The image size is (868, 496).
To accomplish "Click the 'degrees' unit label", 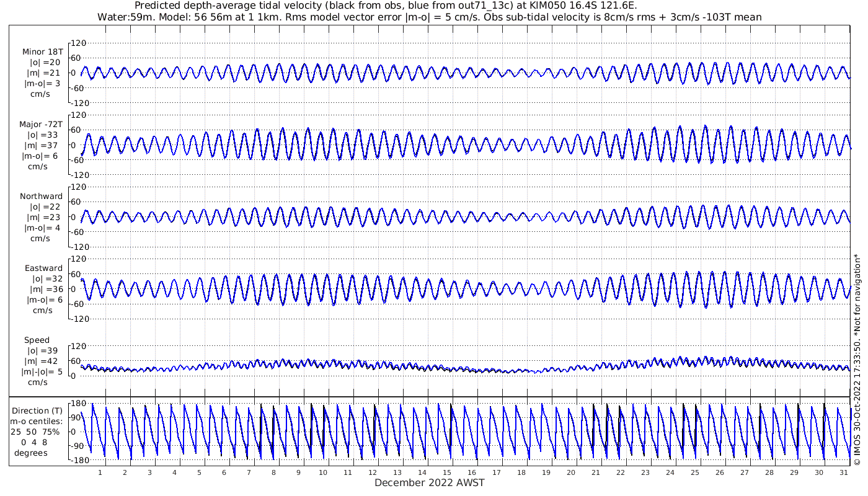I will click(x=31, y=453).
